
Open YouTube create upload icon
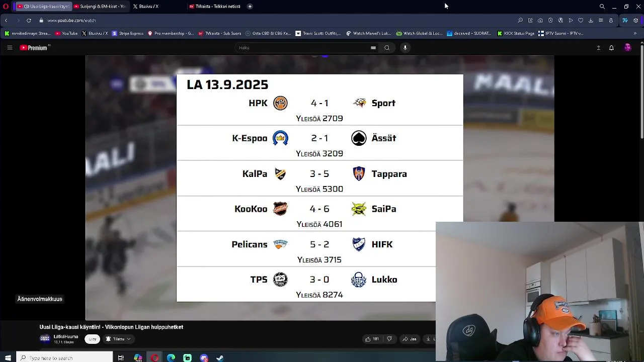[599, 48]
